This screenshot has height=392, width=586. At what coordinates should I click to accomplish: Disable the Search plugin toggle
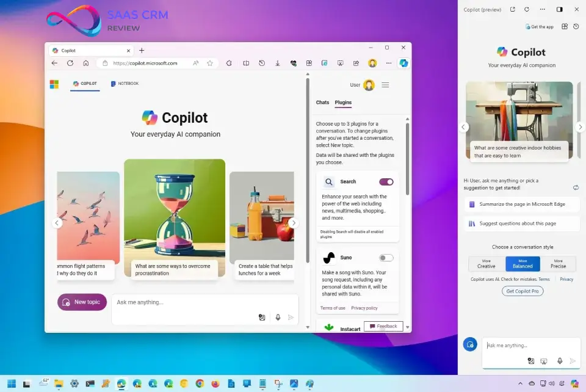pyautogui.click(x=386, y=182)
